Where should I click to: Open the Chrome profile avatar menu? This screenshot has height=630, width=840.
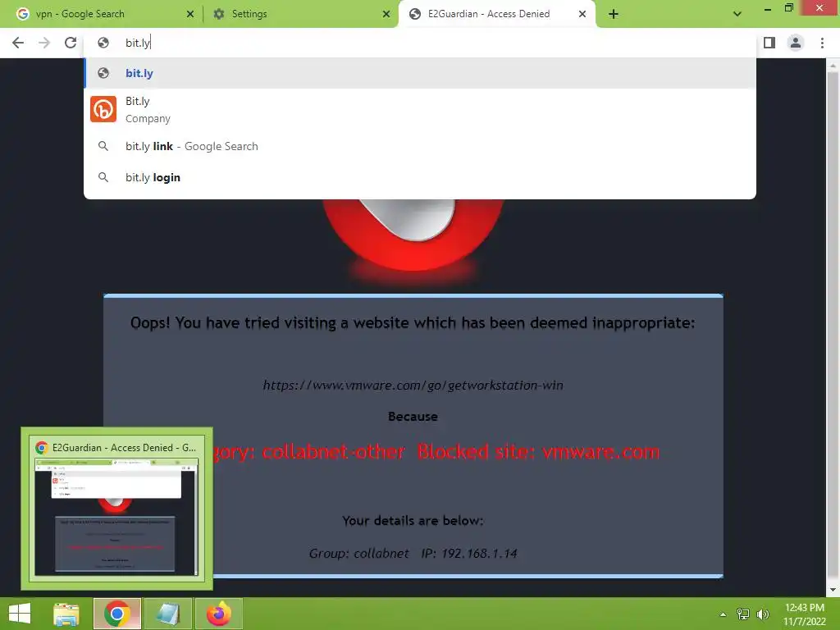click(x=796, y=43)
